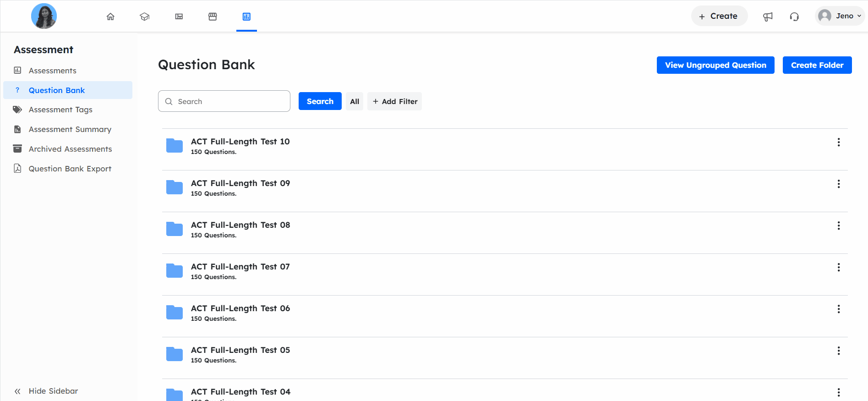Screen dimensions: 868x401
Task: Click the support headset icon
Action: click(x=794, y=16)
